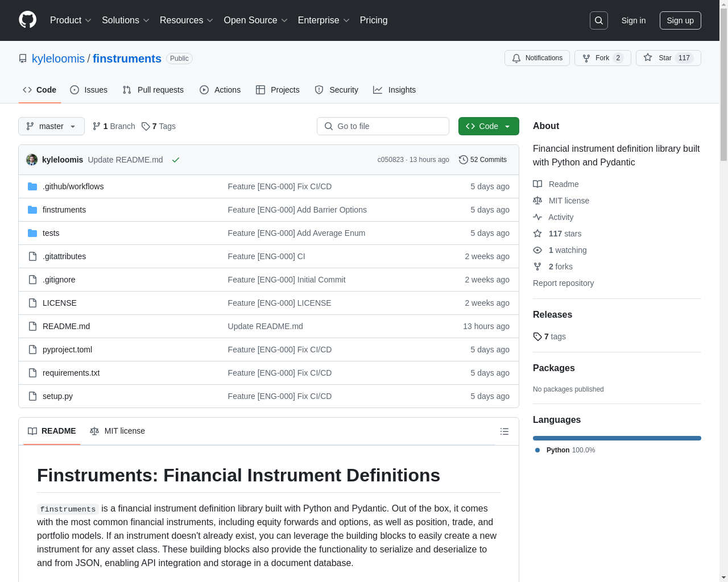Click the branch icon beside 1 Branch
728x582 pixels.
pos(97,126)
